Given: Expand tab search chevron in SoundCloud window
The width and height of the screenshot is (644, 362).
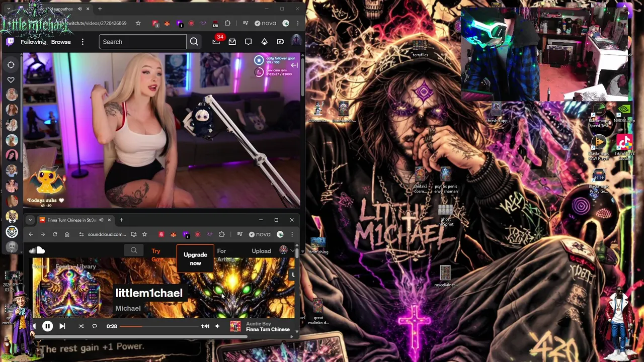Looking at the screenshot, I should click(30, 220).
